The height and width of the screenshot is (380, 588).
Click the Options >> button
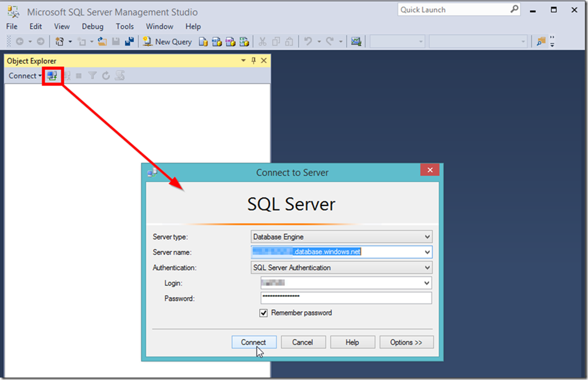[407, 342]
